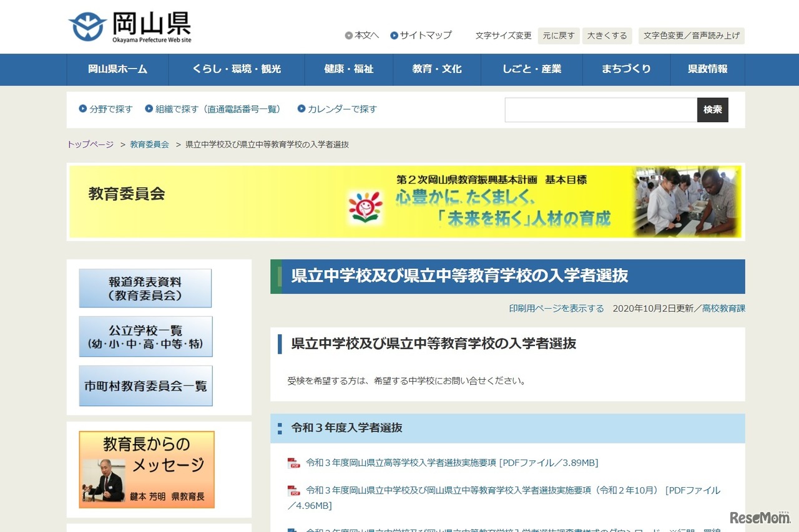The image size is (799, 532).
Task: Open 市町村教育委員会一覧 sidebar button
Action: [x=145, y=386]
